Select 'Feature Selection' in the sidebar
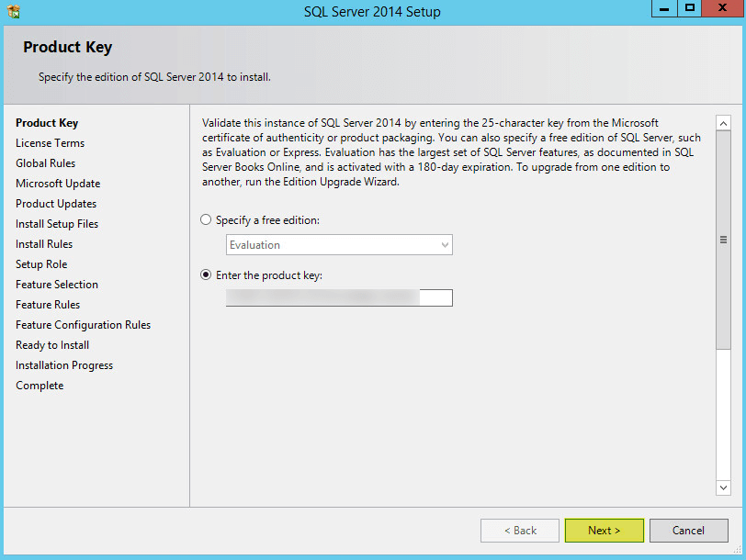This screenshot has height=560, width=746. coord(57,284)
